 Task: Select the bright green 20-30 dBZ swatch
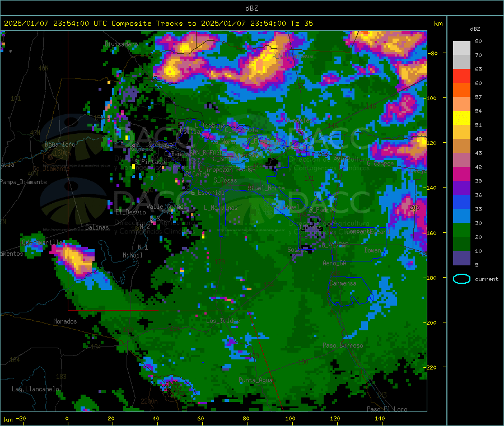[x=461, y=230]
